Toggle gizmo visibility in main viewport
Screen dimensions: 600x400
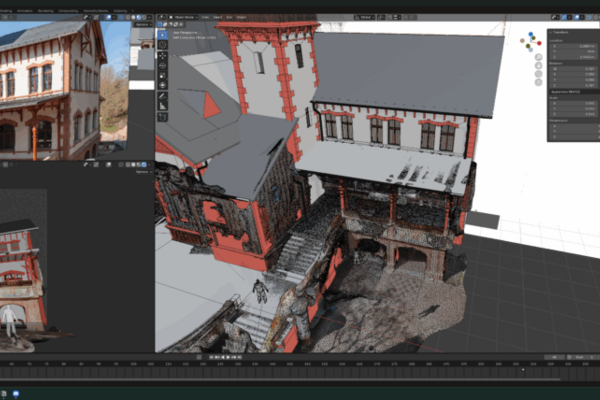coord(564,18)
